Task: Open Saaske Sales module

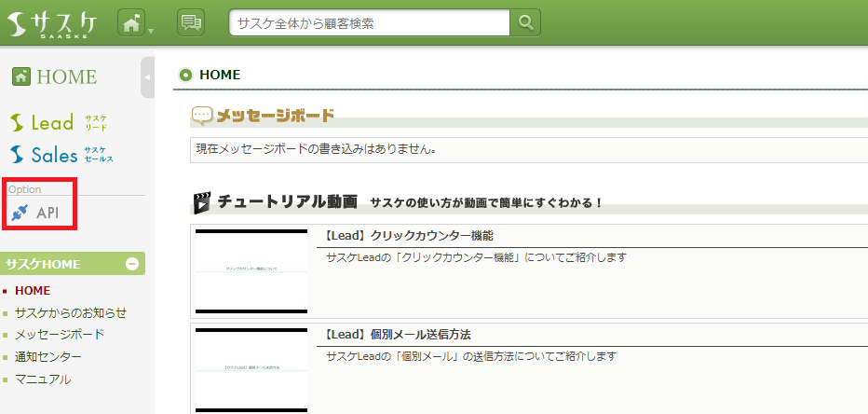Action: (61, 155)
